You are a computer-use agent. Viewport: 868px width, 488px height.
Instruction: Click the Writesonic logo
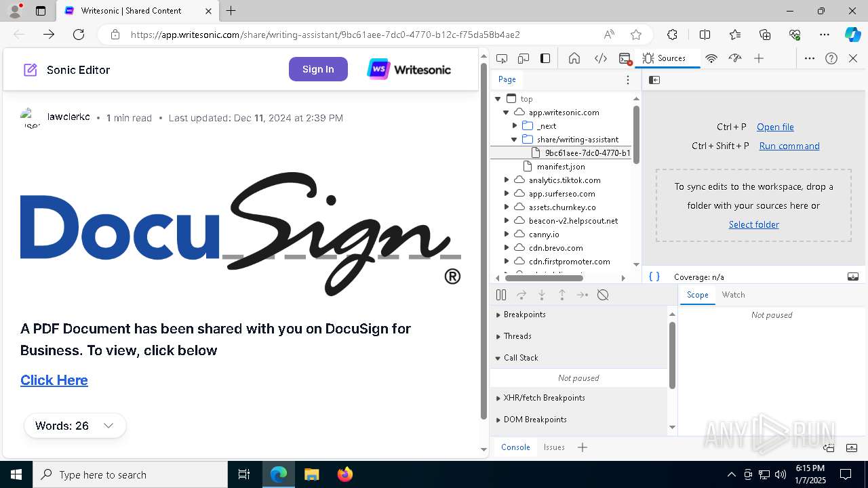coord(409,69)
